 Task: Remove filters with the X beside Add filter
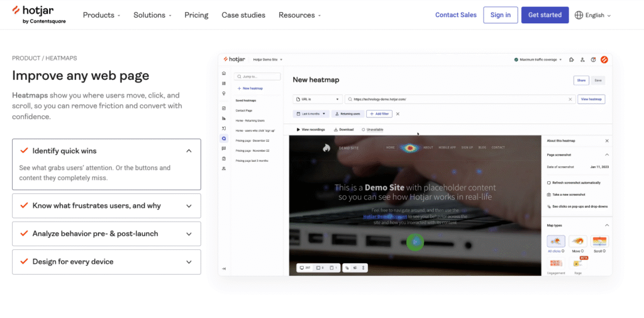point(397,114)
